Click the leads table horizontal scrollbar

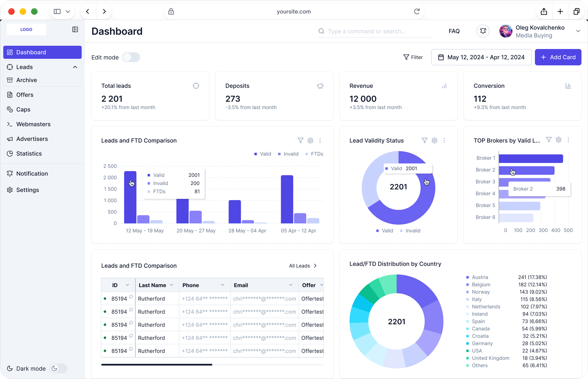pos(157,365)
